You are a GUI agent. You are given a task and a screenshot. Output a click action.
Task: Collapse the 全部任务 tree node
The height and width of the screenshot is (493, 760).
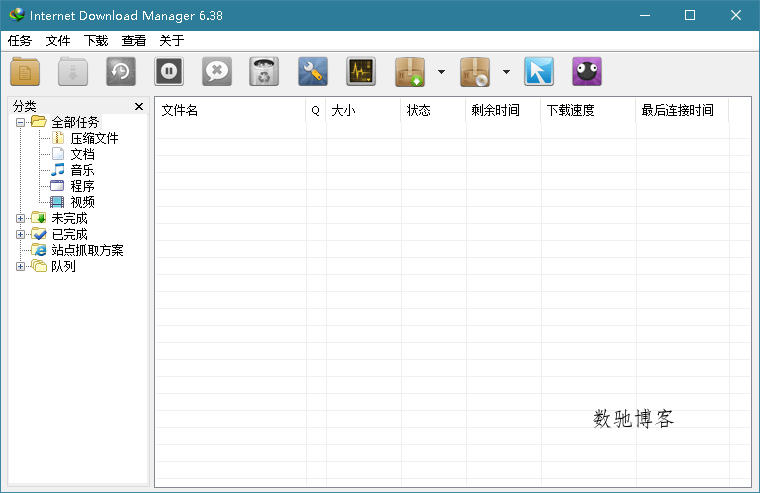click(20, 122)
